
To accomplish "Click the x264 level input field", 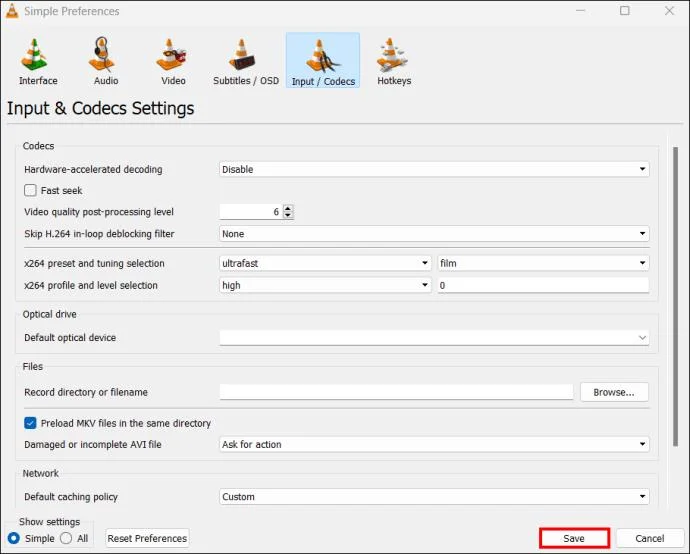I will click(x=543, y=285).
